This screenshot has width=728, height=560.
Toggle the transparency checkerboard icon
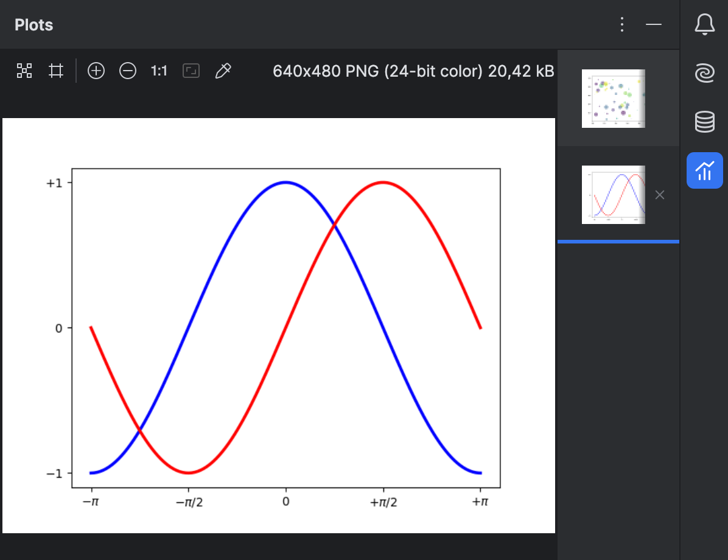pos(24,71)
